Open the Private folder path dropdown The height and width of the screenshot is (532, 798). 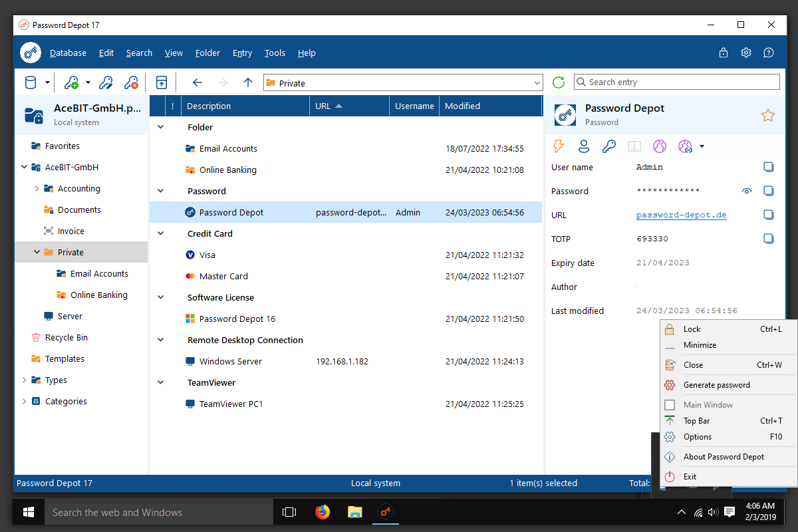pos(537,83)
